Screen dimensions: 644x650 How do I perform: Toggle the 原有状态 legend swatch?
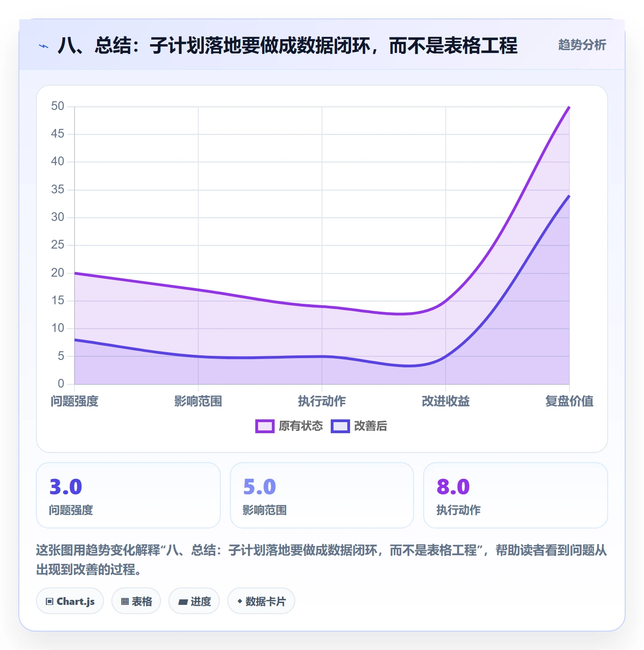pos(265,426)
